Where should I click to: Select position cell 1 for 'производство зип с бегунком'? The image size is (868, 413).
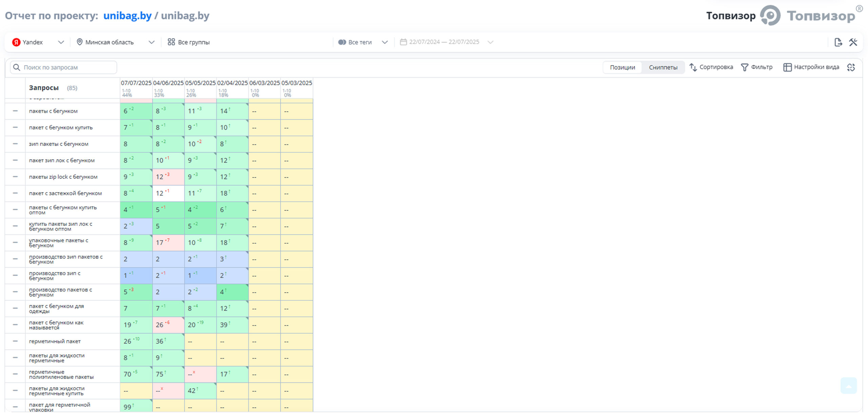(136, 275)
